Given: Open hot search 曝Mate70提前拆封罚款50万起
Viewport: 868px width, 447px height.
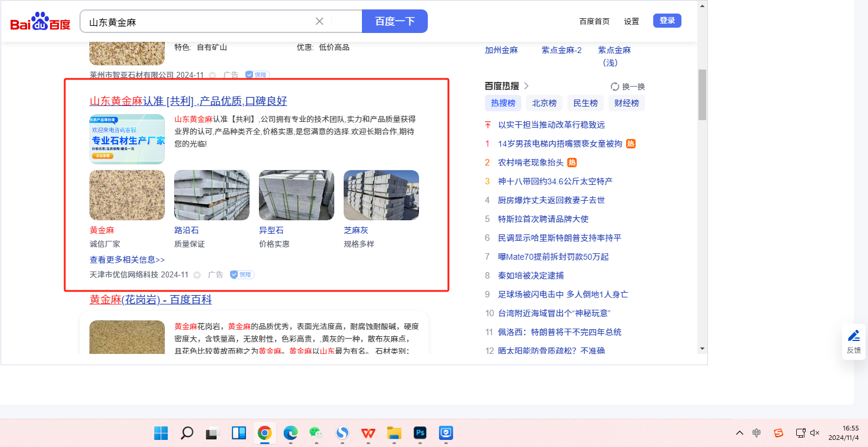Looking at the screenshot, I should coord(553,257).
